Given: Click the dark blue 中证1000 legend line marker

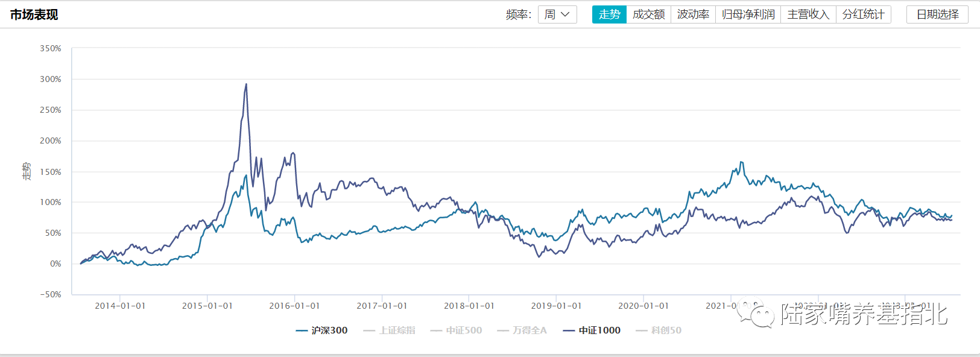Looking at the screenshot, I should coord(569,330).
